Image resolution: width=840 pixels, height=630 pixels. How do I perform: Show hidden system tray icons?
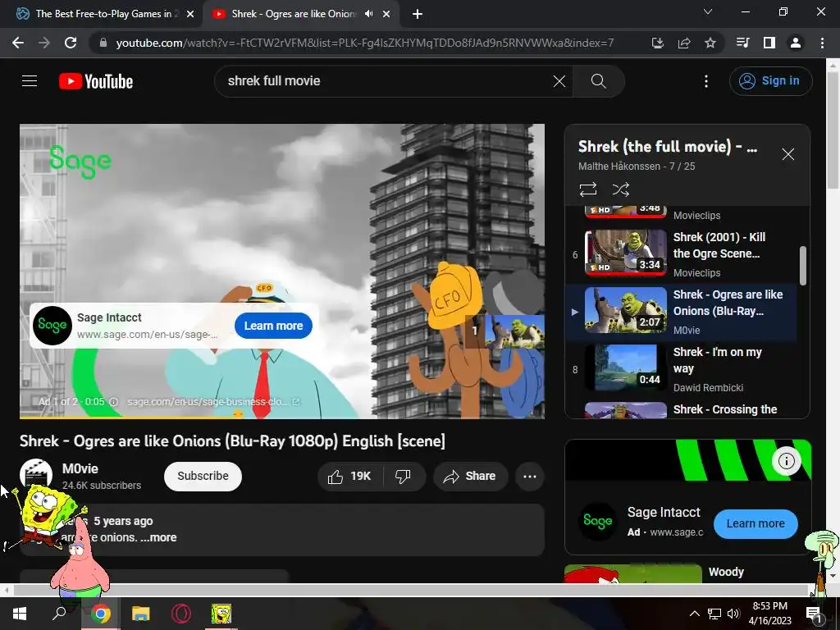694,614
